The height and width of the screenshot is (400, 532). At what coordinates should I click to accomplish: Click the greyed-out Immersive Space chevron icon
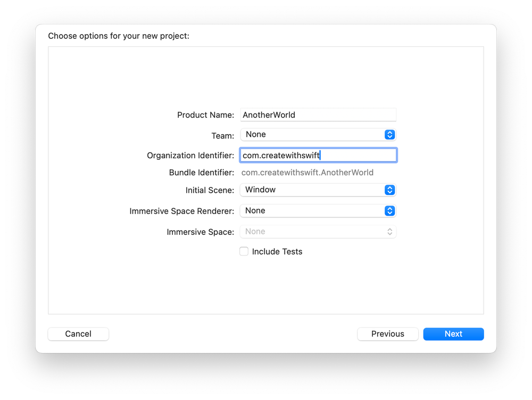click(x=389, y=232)
